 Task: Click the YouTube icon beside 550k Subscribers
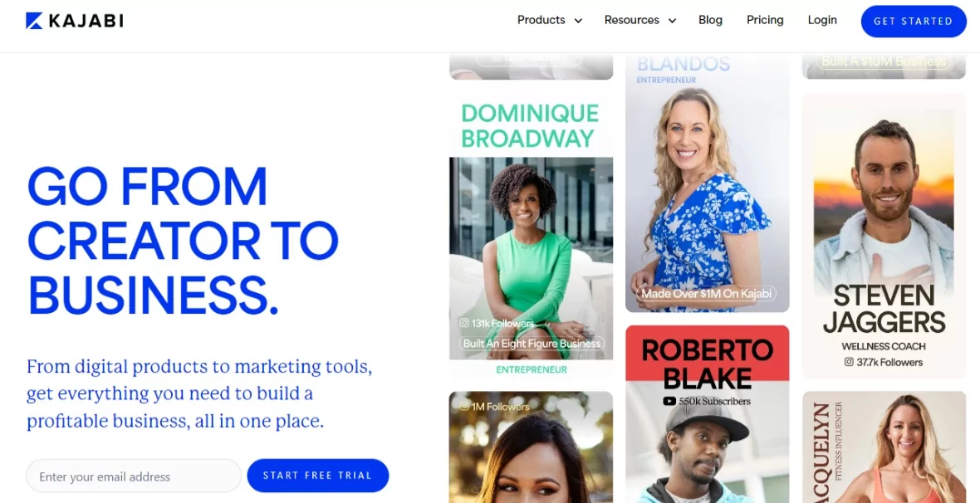tap(669, 401)
